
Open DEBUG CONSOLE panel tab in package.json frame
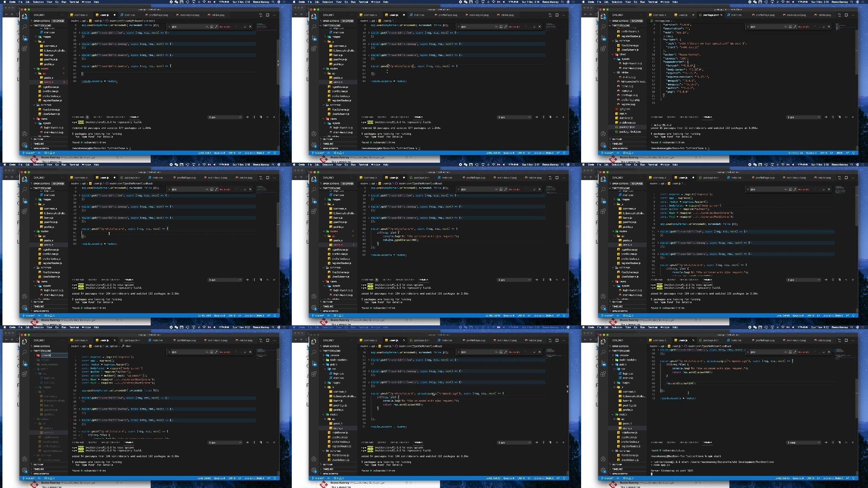point(689,117)
